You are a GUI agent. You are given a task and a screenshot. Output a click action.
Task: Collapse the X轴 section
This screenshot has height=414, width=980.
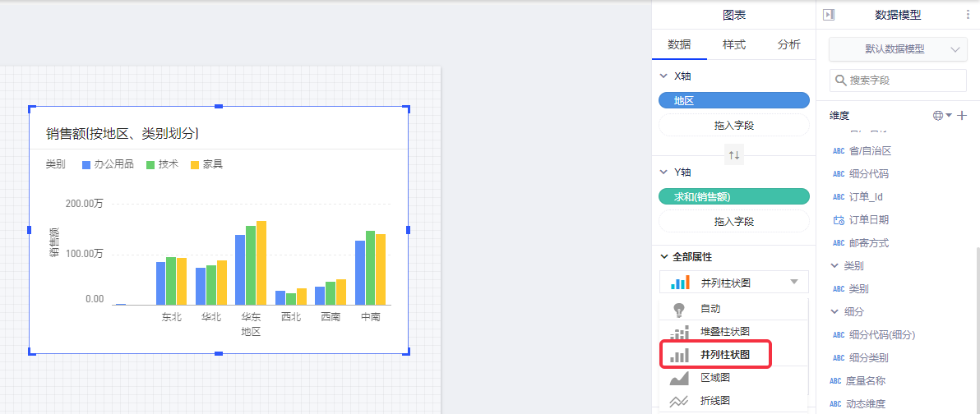pyautogui.click(x=664, y=76)
